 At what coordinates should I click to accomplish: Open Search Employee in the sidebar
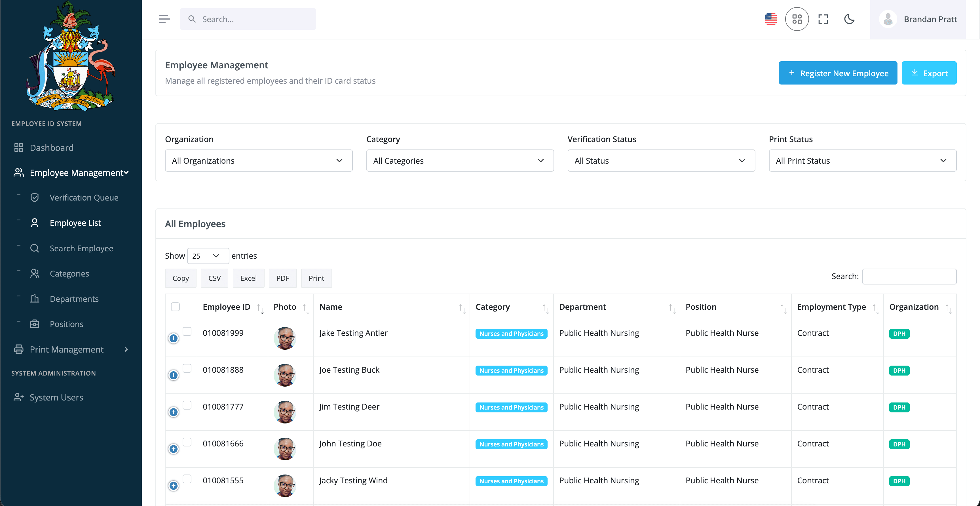click(x=81, y=248)
